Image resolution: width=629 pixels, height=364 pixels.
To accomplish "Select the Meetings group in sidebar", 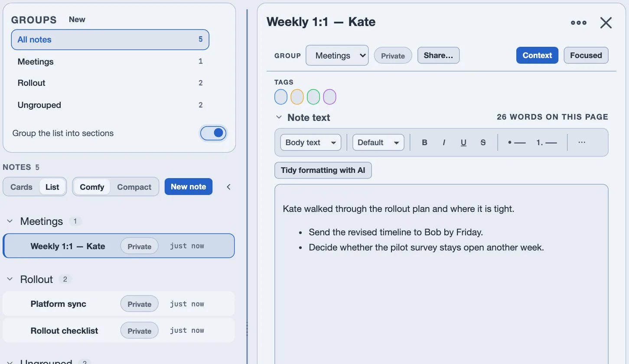I will click(x=110, y=62).
